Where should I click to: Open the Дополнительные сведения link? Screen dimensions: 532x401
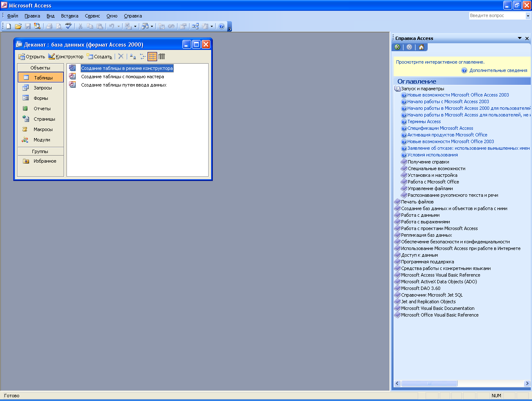click(498, 70)
